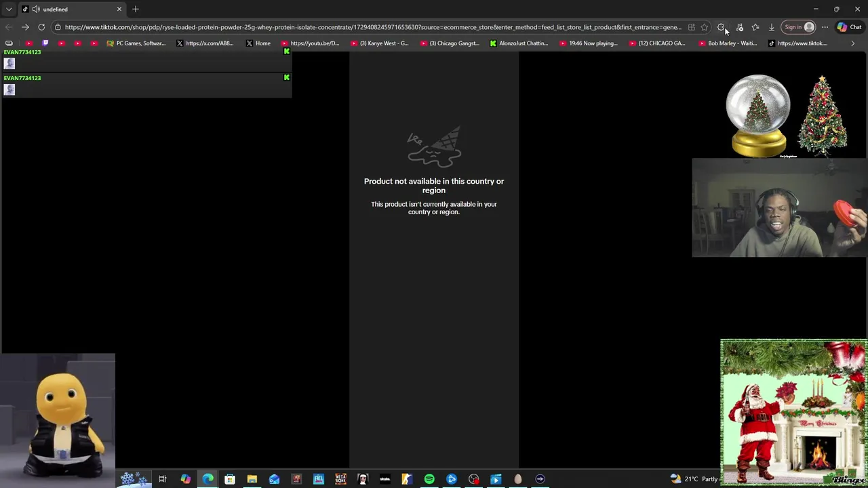Viewport: 868px width, 488px height.
Task: Click the app-available icon in the address bar
Action: click(x=692, y=27)
